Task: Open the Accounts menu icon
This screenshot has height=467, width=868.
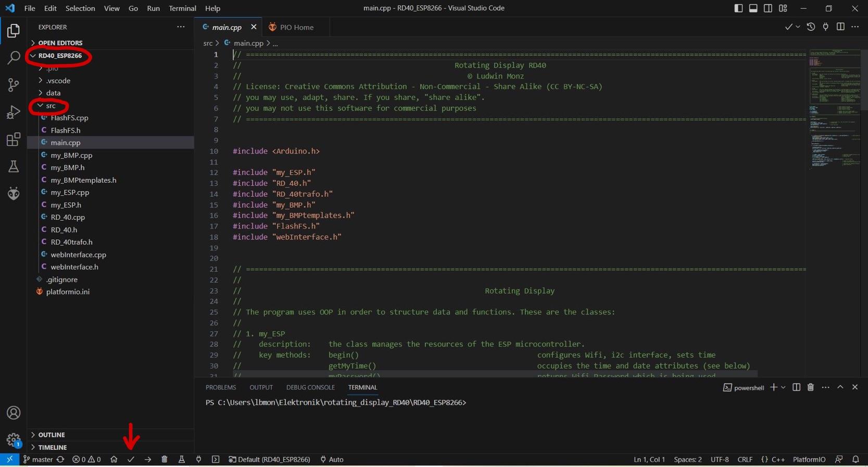Action: click(14, 413)
